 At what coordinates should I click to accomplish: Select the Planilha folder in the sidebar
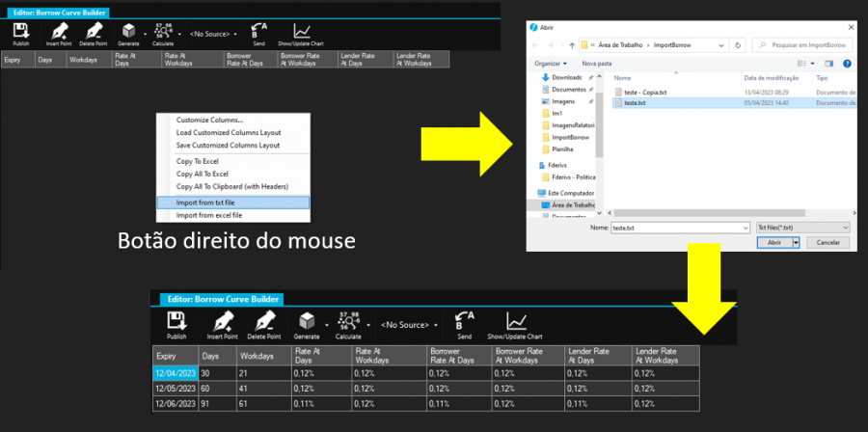click(563, 149)
